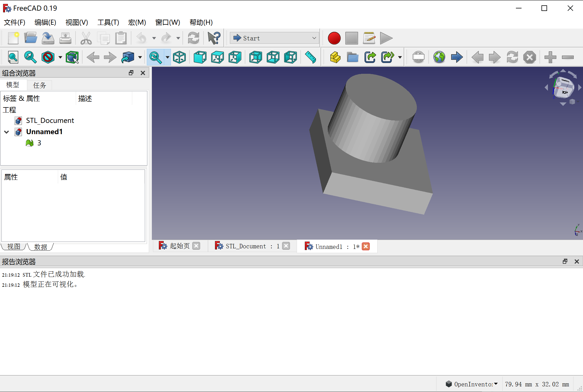Screen dimensions: 583x392
Task: Switch to top view
Action: [217, 57]
